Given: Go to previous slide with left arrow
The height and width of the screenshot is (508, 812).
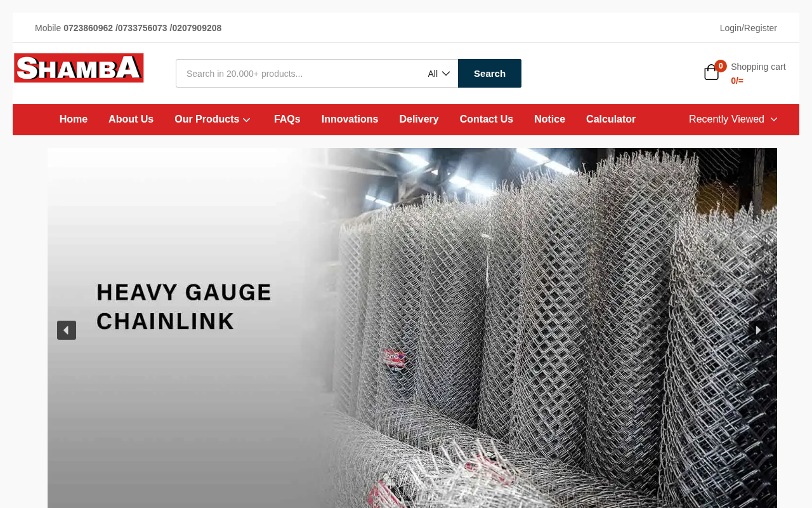Looking at the screenshot, I should pos(67,330).
